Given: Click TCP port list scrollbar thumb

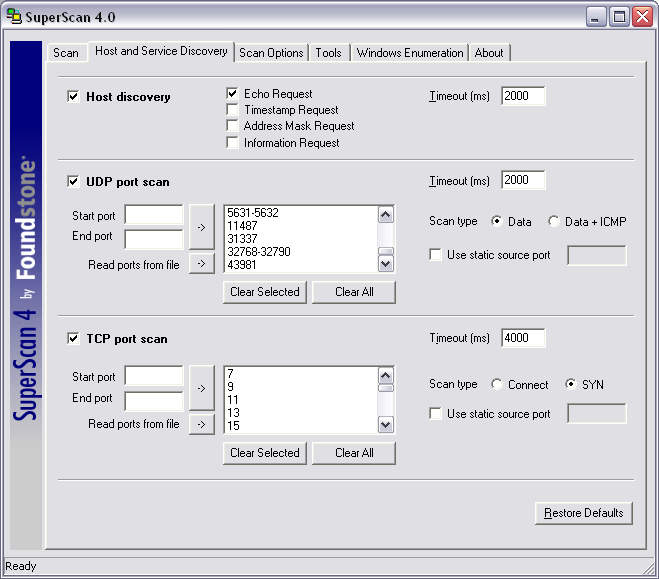Looking at the screenshot, I should pyautogui.click(x=386, y=387).
